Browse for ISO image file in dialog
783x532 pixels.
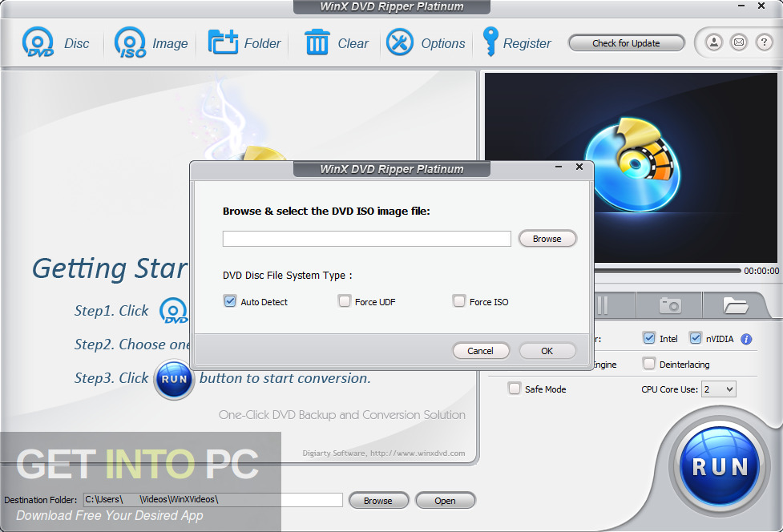547,239
